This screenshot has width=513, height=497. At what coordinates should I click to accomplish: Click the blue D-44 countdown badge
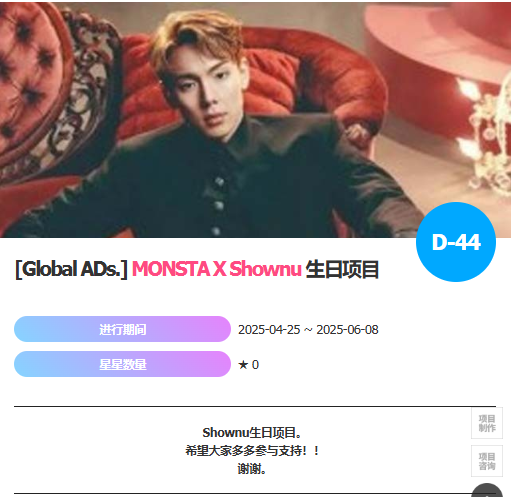(x=456, y=242)
